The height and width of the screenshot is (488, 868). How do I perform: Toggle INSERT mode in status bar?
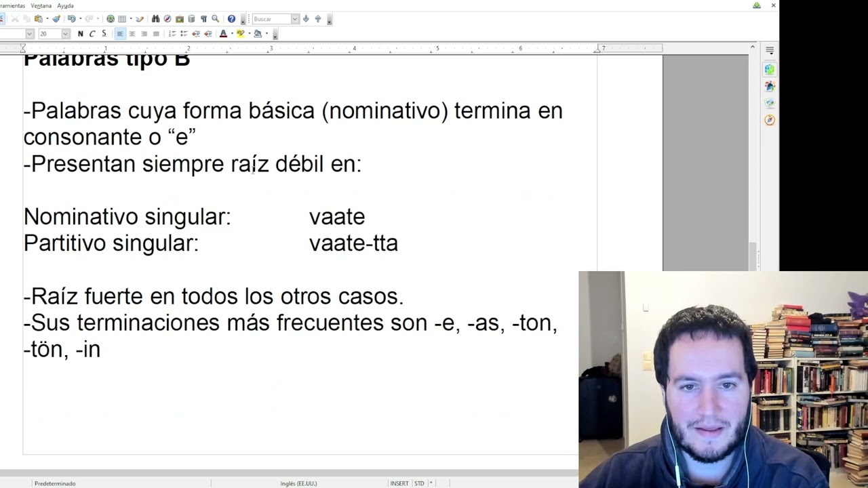click(399, 483)
